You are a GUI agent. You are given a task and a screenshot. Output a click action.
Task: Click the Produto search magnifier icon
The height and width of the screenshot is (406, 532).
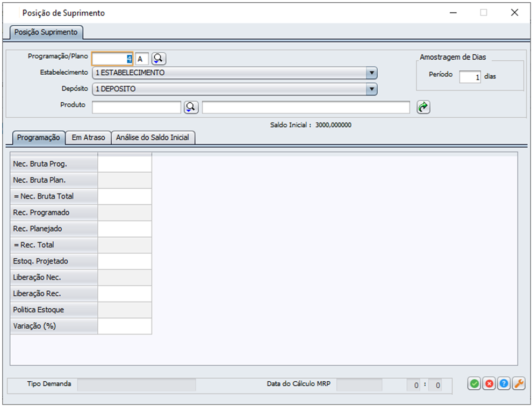pyautogui.click(x=191, y=108)
